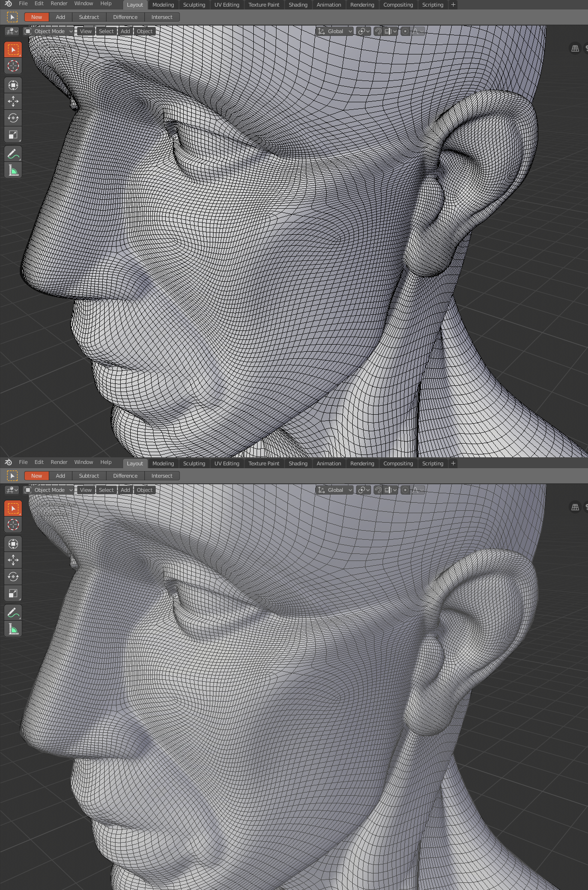Set selection mode to Add in lower tool settings
The height and width of the screenshot is (890, 588).
pyautogui.click(x=61, y=476)
